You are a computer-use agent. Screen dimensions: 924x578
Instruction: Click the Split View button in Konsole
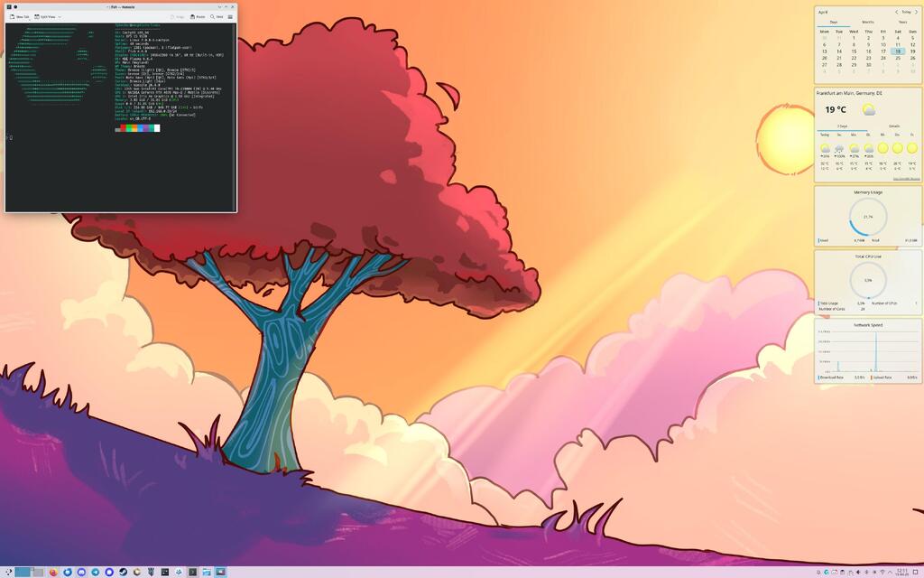click(x=45, y=16)
